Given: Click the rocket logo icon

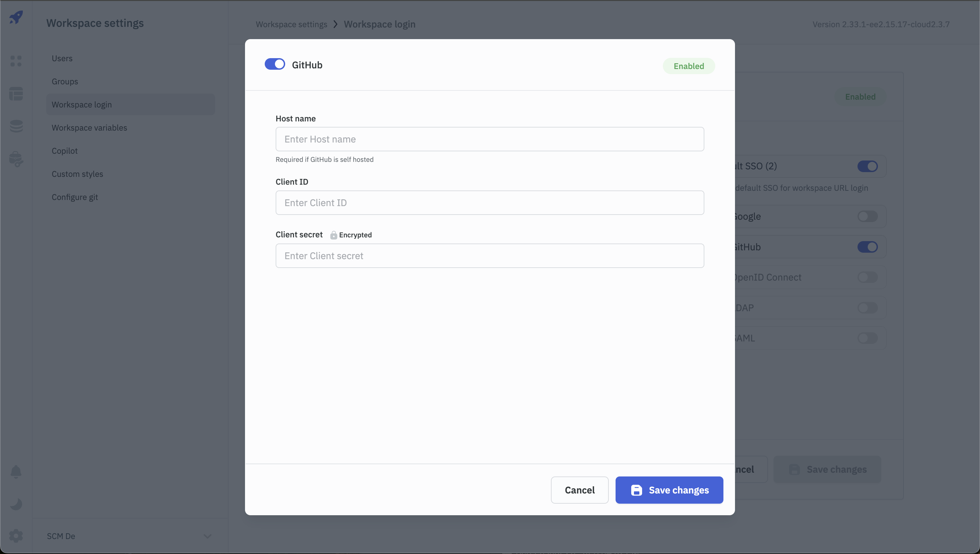Looking at the screenshot, I should click(x=16, y=17).
